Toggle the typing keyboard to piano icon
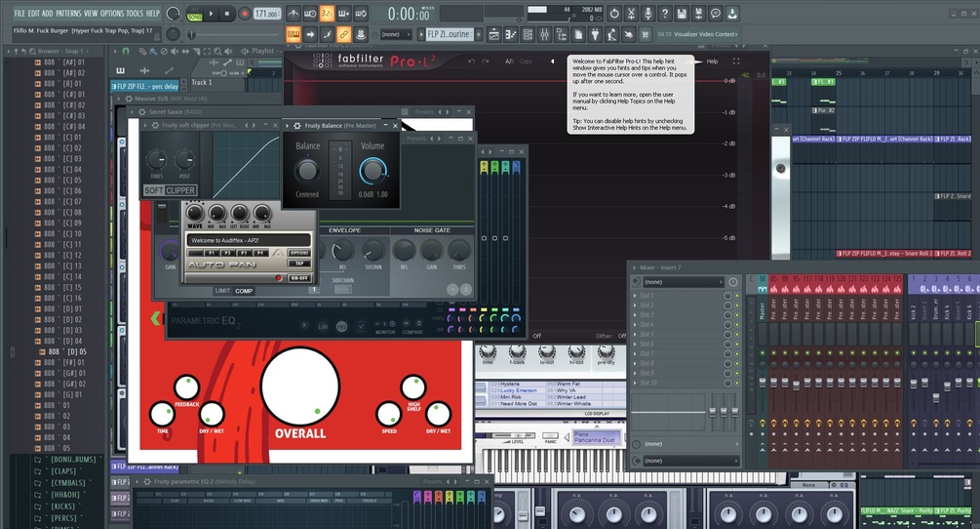 (294, 34)
